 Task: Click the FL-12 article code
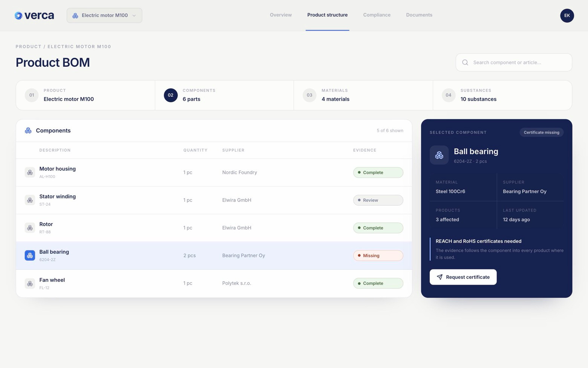[44, 288]
